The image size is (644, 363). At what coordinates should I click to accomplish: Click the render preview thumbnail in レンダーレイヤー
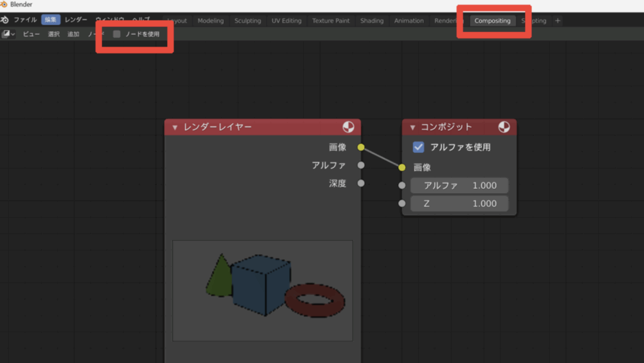[x=262, y=290]
